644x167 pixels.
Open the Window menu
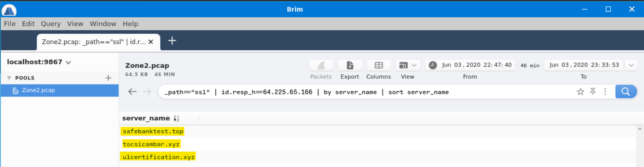[x=103, y=24]
